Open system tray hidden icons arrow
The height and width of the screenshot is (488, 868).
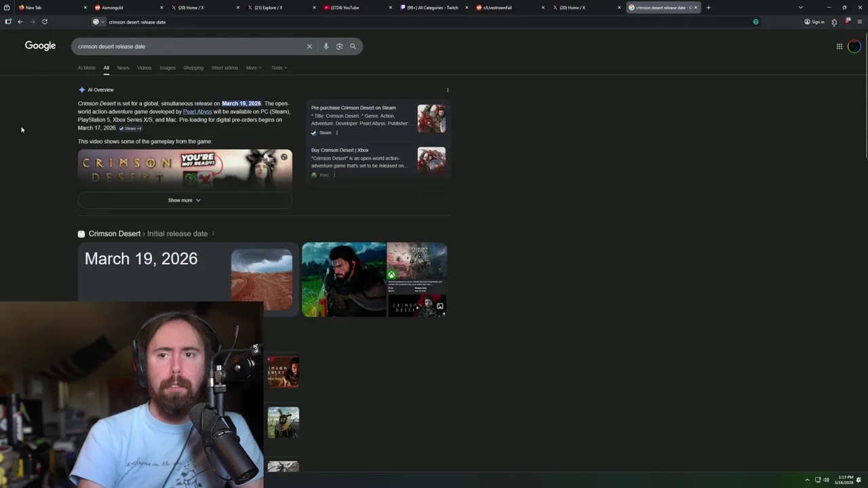click(x=807, y=480)
